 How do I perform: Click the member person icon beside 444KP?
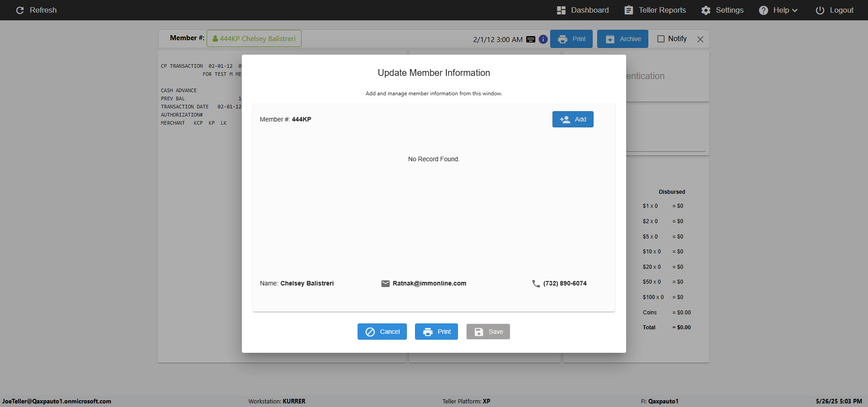tap(215, 39)
